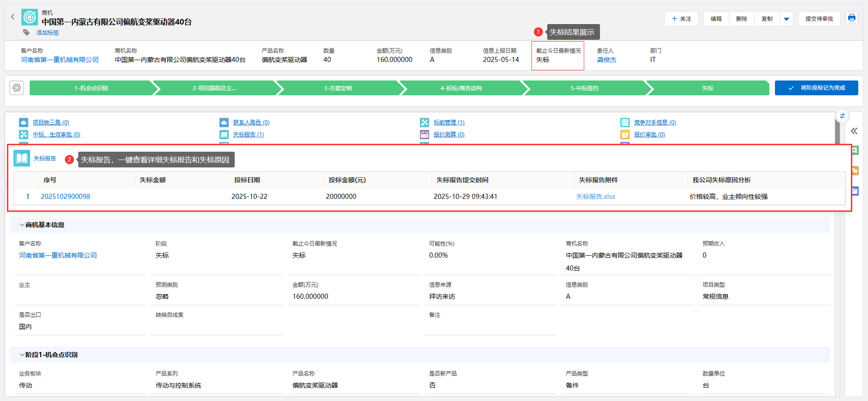Click the 添加标签 tag icon
Image resolution: width=868 pixels, height=401 pixels.
click(26, 32)
